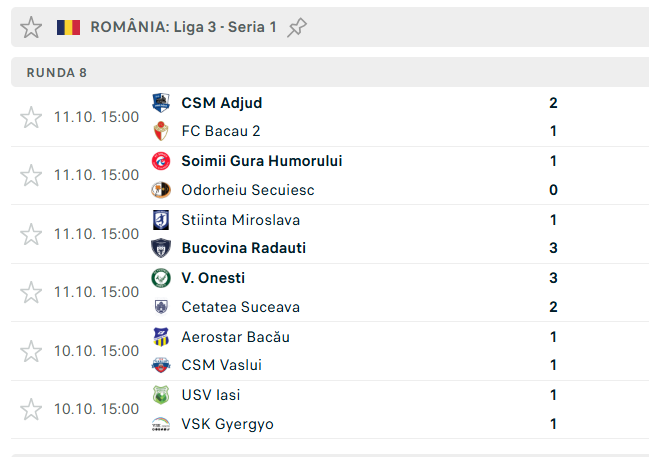Pin the Liga 3 - Seria 1 league

pos(297,27)
